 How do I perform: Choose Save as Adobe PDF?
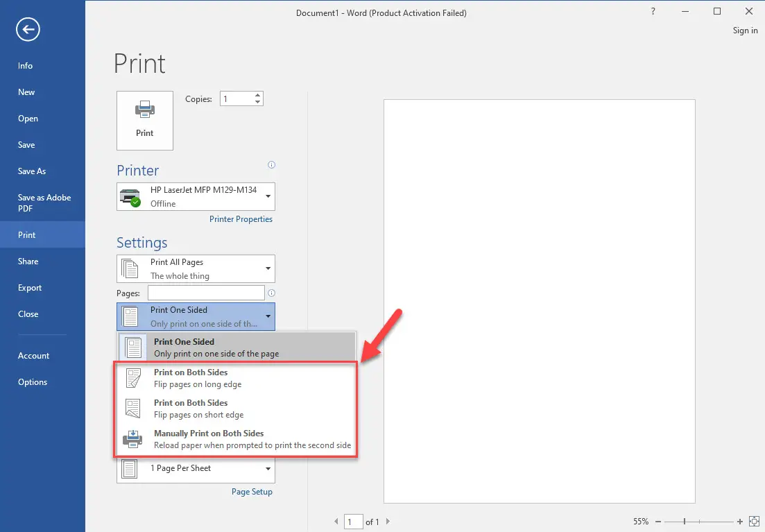point(42,203)
